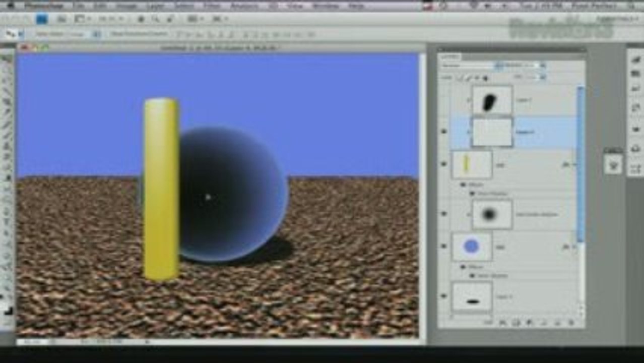
Task: Open the Select menu
Action: [185, 6]
